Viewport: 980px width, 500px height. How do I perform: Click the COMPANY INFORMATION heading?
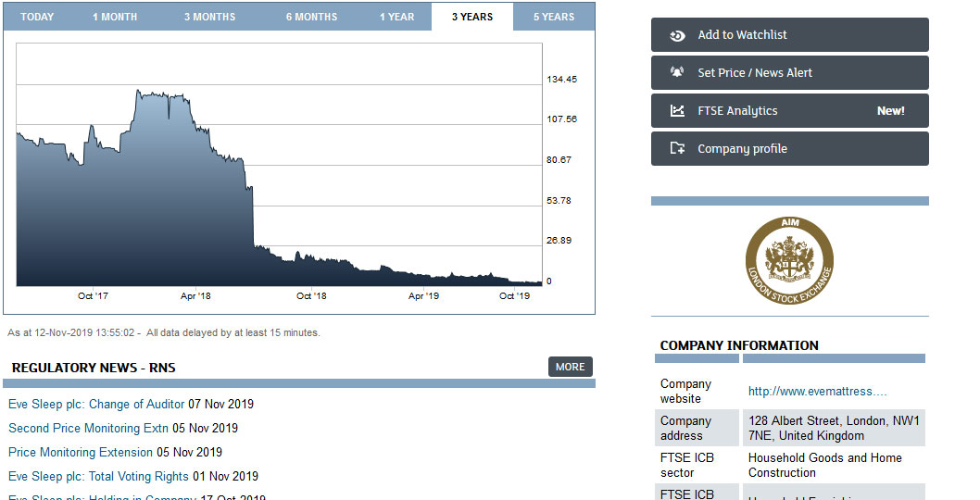(x=739, y=345)
